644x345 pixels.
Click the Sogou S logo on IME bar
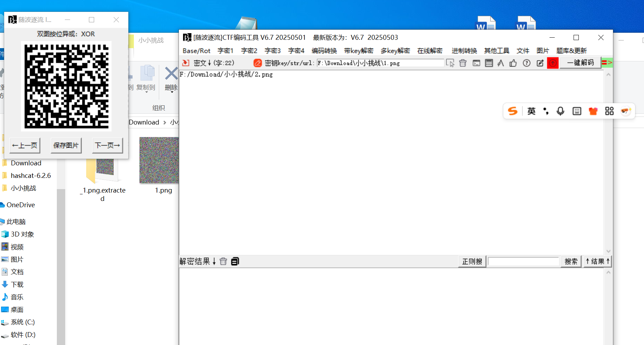click(x=513, y=111)
